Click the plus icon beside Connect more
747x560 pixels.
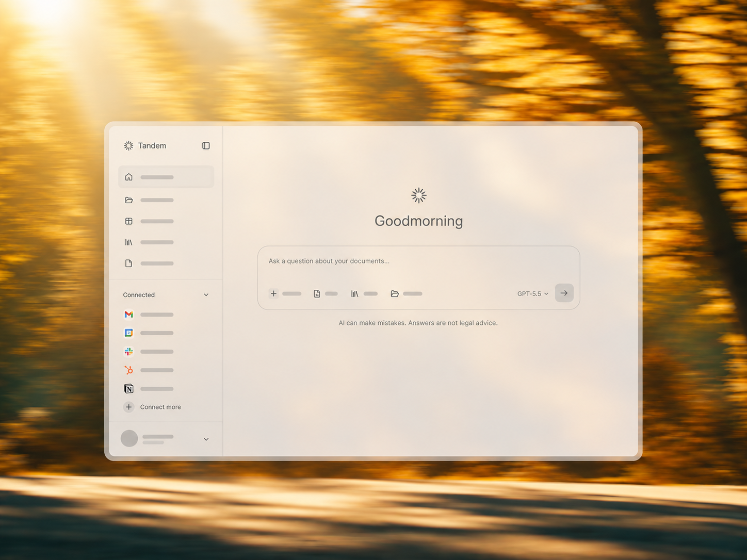(129, 407)
